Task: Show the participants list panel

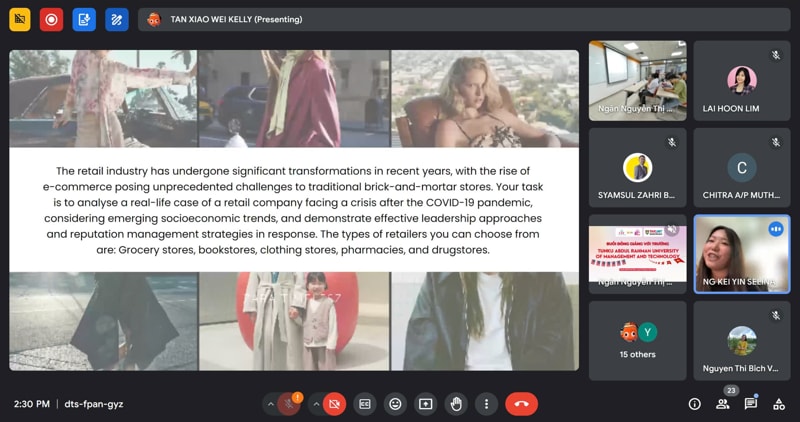Action: click(x=723, y=404)
